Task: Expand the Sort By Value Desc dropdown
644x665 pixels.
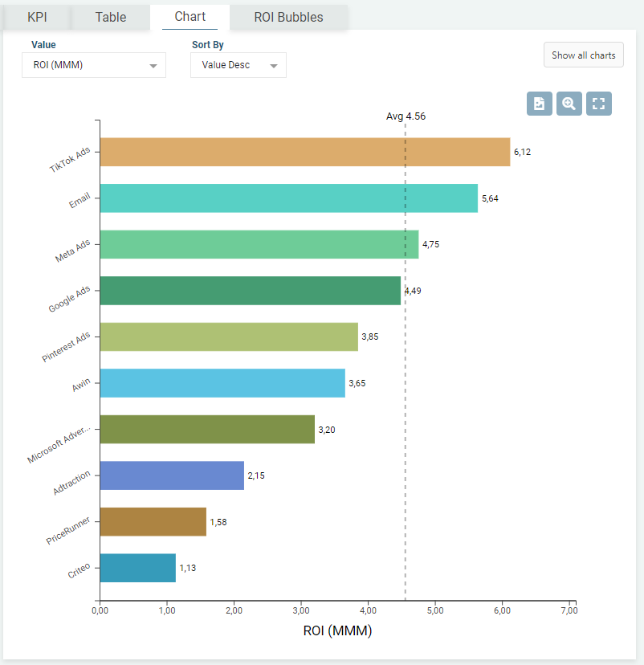Action: (238, 65)
